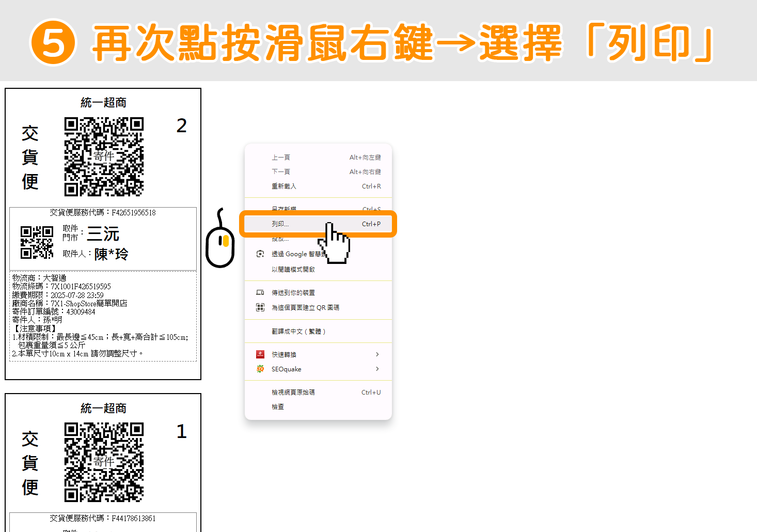Select 下一頁 in the context menu
The image size is (757, 532).
(318, 172)
